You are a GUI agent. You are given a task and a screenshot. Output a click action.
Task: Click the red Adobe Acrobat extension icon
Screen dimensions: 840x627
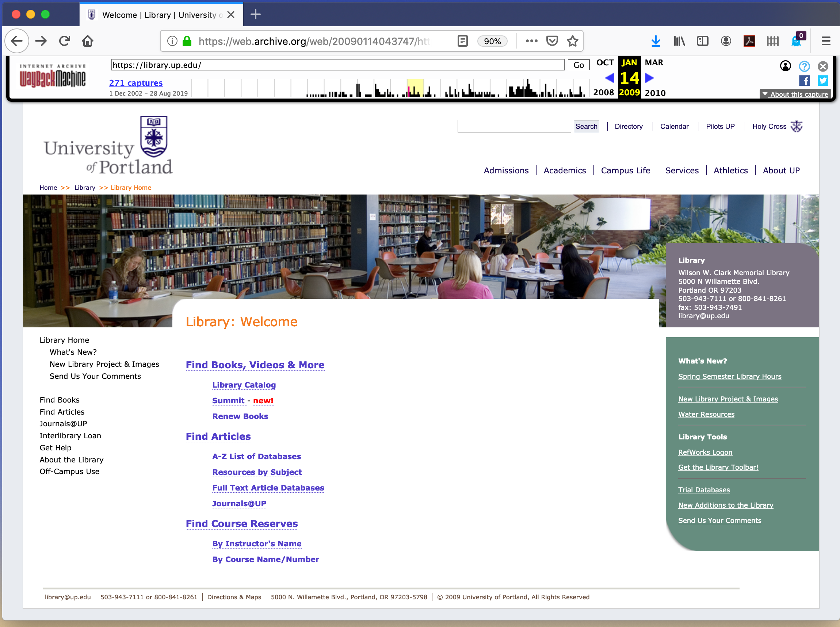tap(749, 41)
